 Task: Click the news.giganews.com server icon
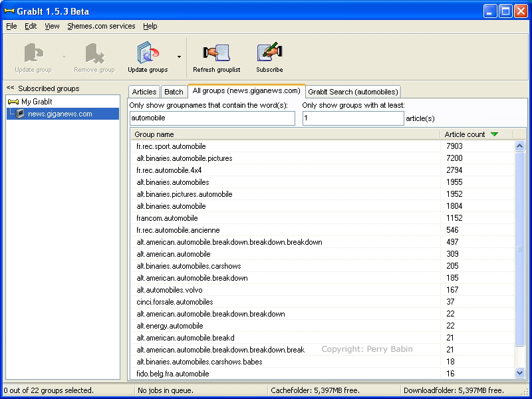coord(20,114)
